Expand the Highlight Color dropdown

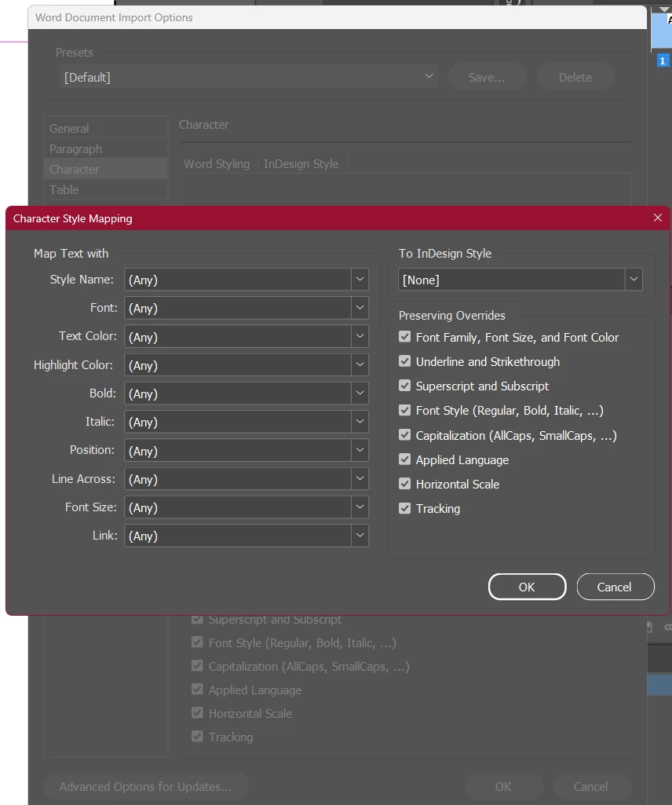point(247,365)
